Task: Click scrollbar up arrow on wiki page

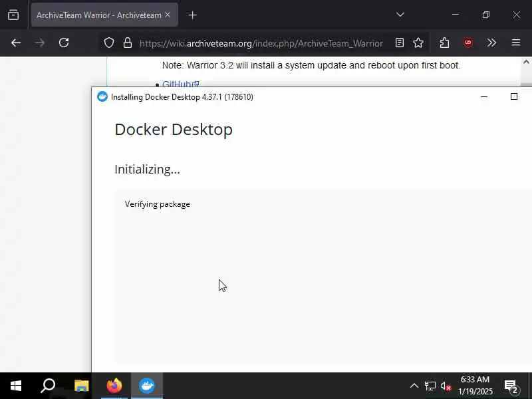Action: point(526,62)
